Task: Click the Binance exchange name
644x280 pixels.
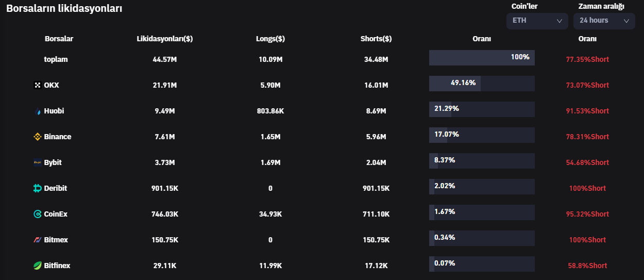Action: [58, 137]
